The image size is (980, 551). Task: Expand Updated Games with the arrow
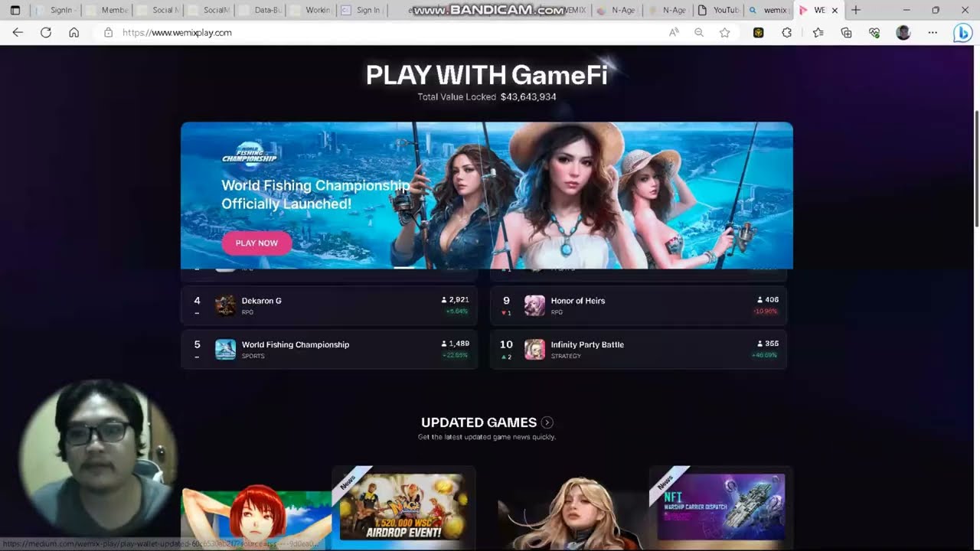point(547,422)
